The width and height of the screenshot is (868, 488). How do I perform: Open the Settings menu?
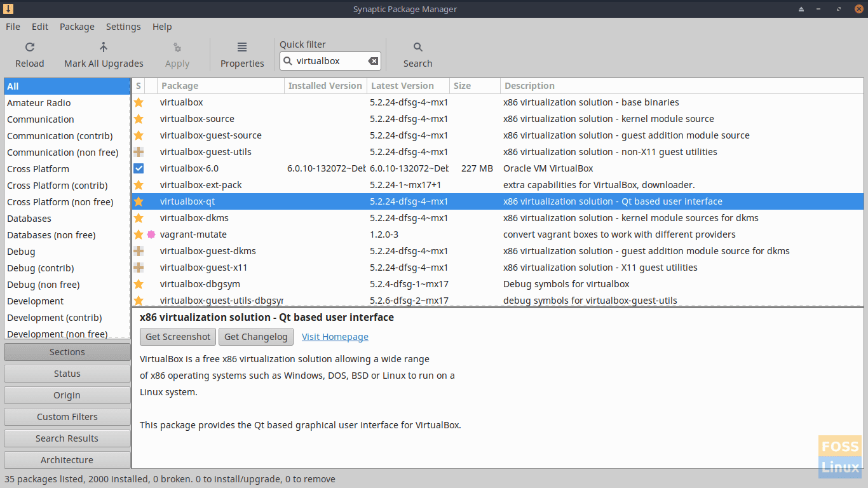click(123, 27)
